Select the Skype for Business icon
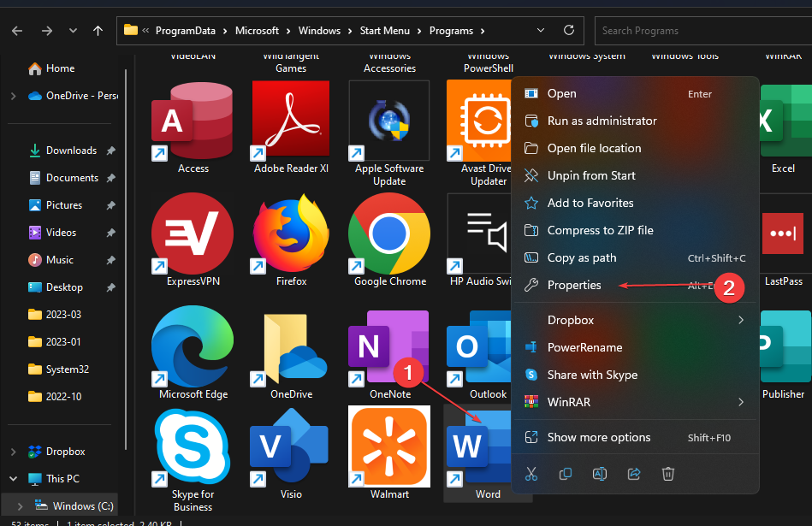 click(x=193, y=447)
